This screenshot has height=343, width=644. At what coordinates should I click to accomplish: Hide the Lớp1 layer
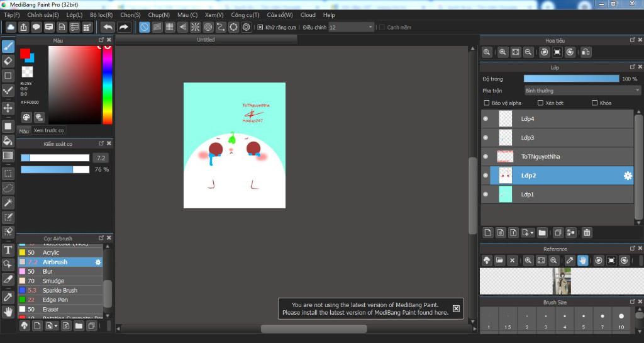(x=486, y=194)
